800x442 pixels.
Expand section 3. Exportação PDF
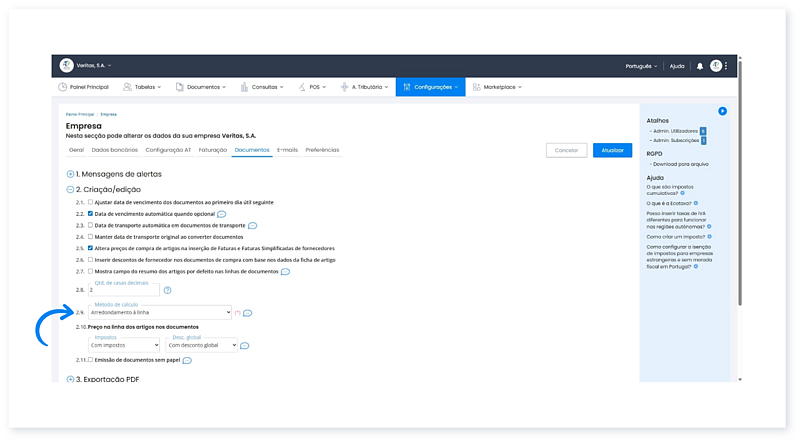click(70, 380)
